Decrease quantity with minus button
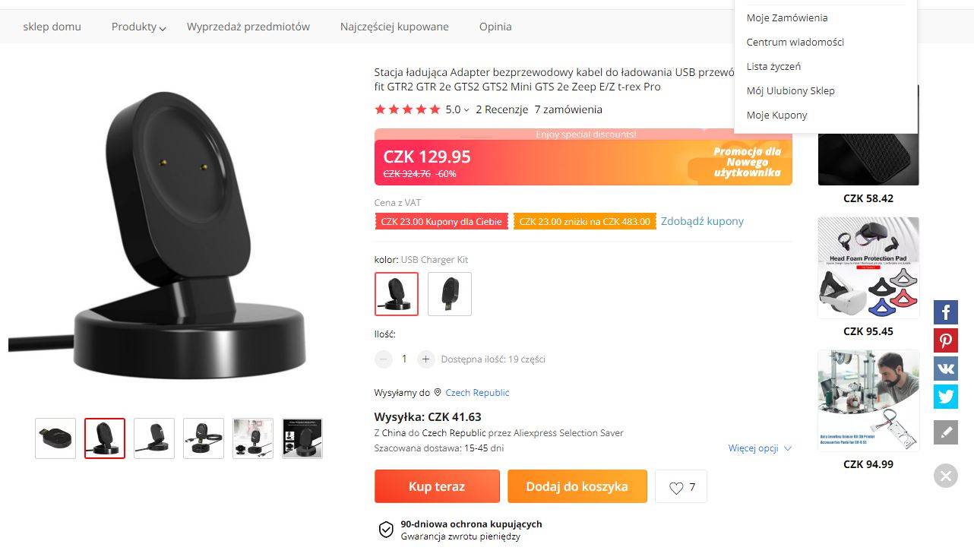 coord(384,359)
